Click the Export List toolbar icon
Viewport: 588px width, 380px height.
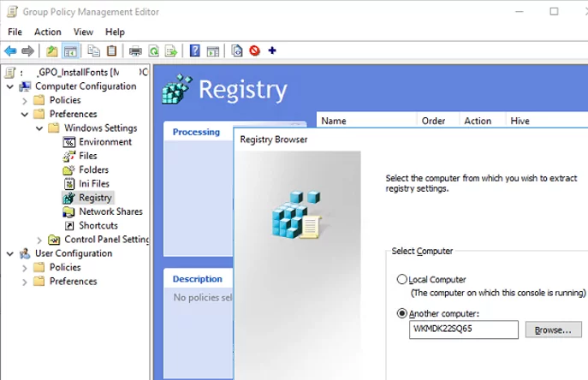171,50
